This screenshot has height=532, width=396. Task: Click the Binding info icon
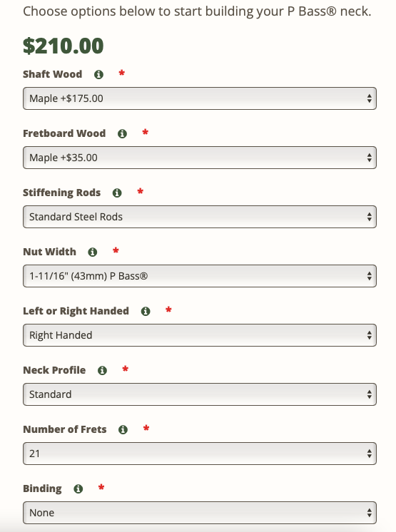[x=78, y=488]
